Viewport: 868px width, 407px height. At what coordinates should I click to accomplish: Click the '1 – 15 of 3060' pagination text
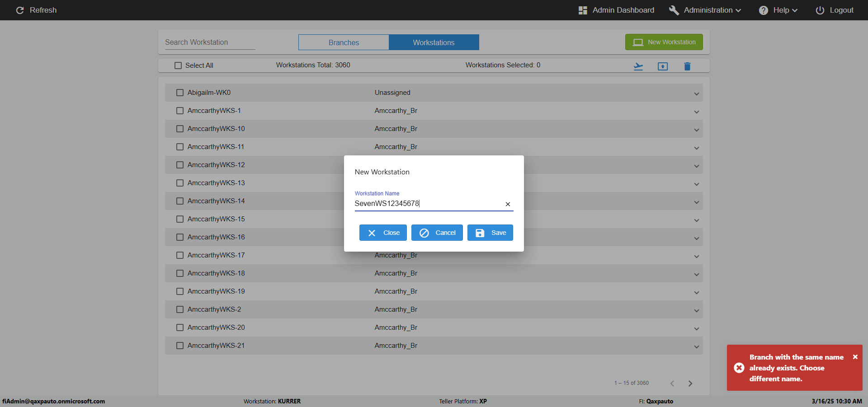click(x=631, y=383)
